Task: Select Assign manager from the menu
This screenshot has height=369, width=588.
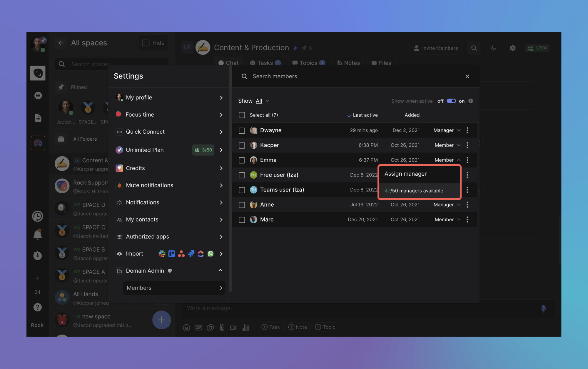Action: click(x=406, y=174)
